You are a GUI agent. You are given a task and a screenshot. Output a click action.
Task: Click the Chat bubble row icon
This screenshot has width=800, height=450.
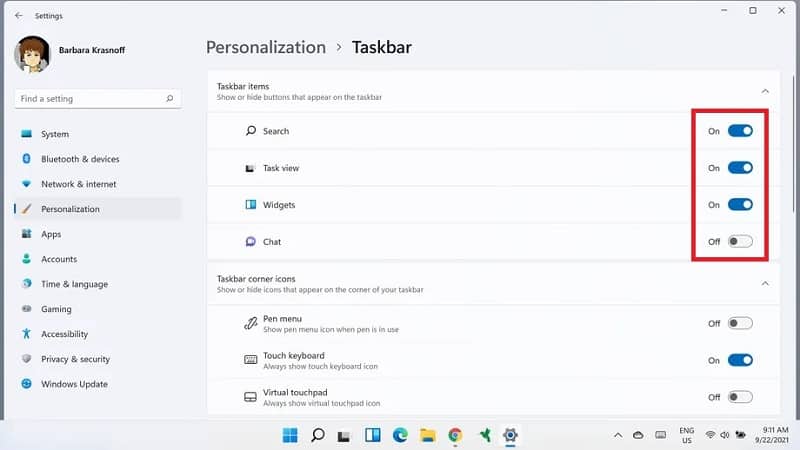click(x=251, y=241)
